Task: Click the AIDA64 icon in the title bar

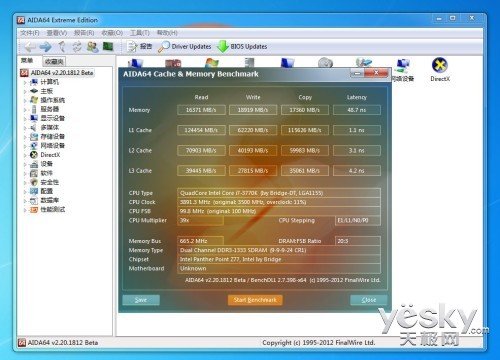Action: point(21,20)
